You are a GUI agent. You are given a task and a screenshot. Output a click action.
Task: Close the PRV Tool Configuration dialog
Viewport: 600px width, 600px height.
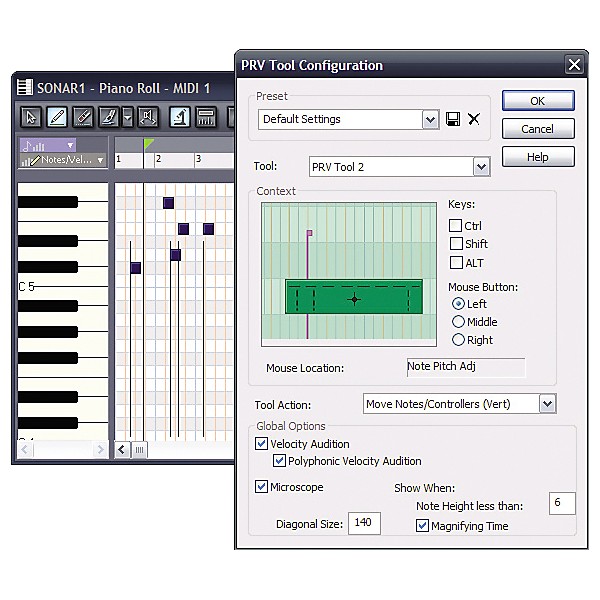[574, 65]
